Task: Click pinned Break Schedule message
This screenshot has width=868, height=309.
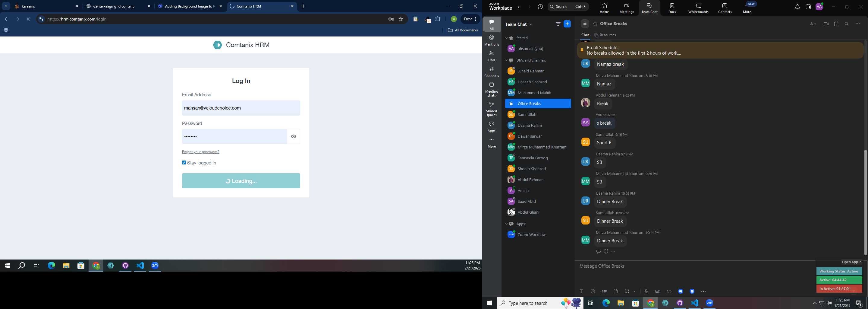Action: tap(720, 51)
